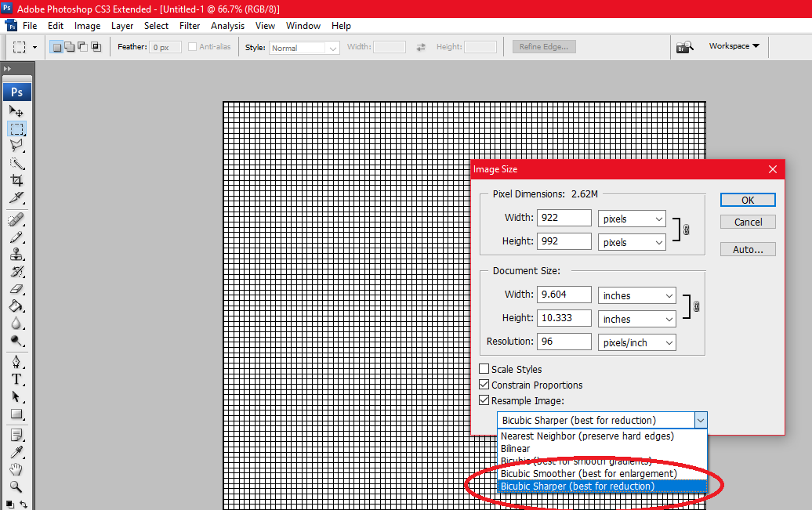Select the Hand tool

pyautogui.click(x=16, y=469)
